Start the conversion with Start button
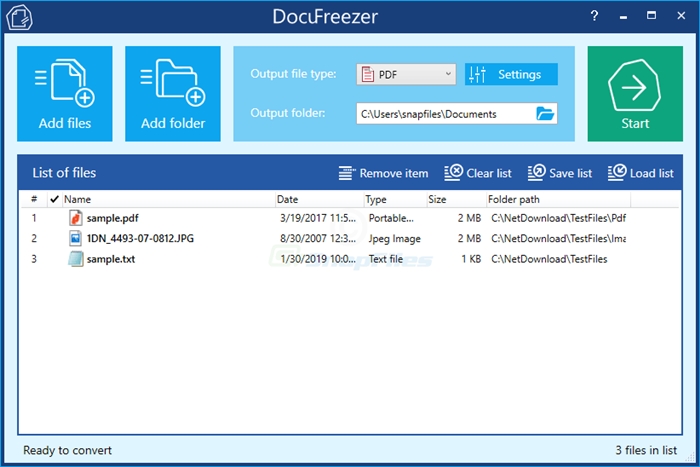The height and width of the screenshot is (467, 700). click(635, 94)
